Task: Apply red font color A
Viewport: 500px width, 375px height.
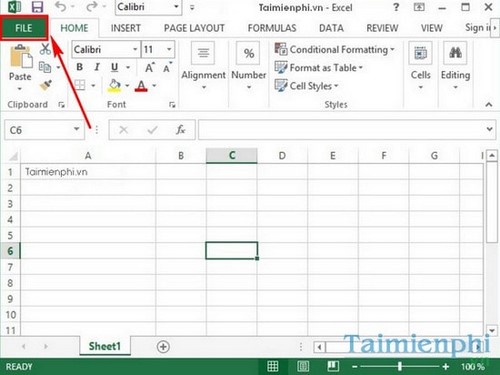Action: [141, 86]
